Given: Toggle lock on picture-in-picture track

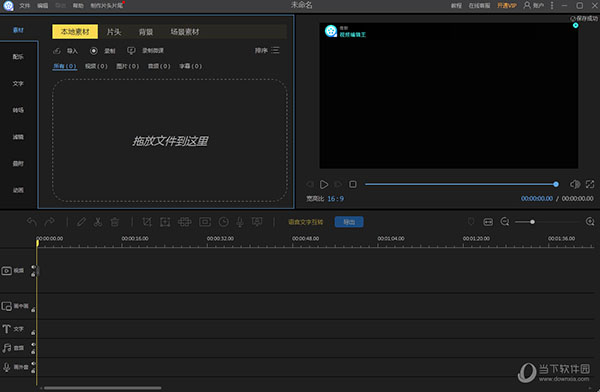Looking at the screenshot, I should click(x=33, y=309).
